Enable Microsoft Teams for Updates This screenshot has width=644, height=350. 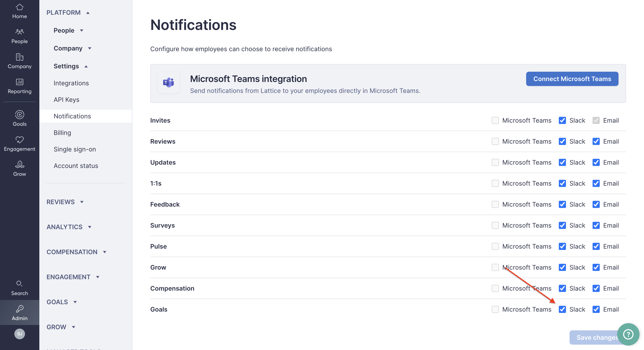pyautogui.click(x=495, y=163)
